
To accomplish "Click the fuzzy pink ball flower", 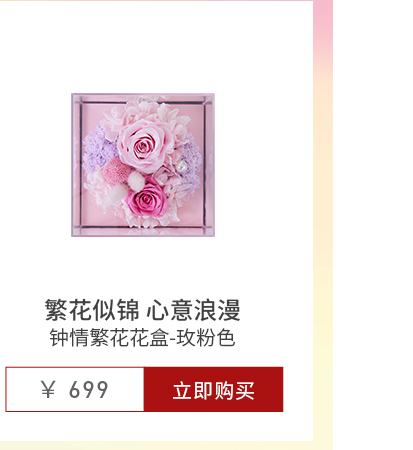I will (x=115, y=172).
